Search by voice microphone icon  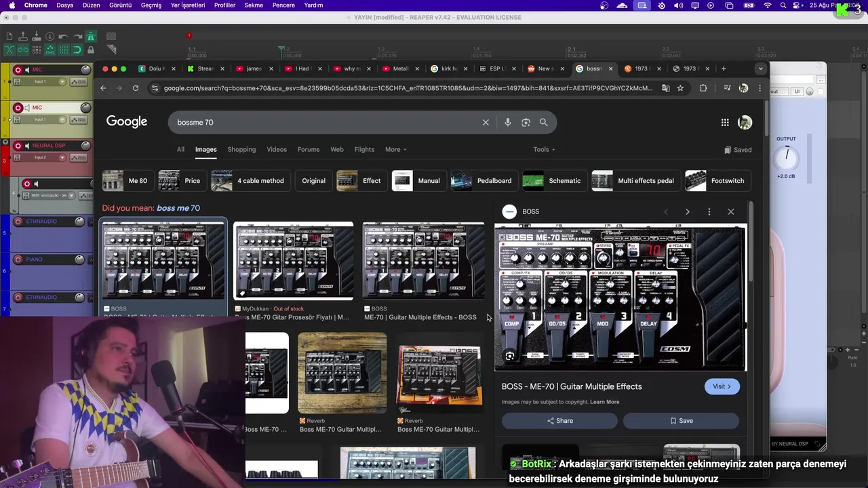click(x=508, y=123)
